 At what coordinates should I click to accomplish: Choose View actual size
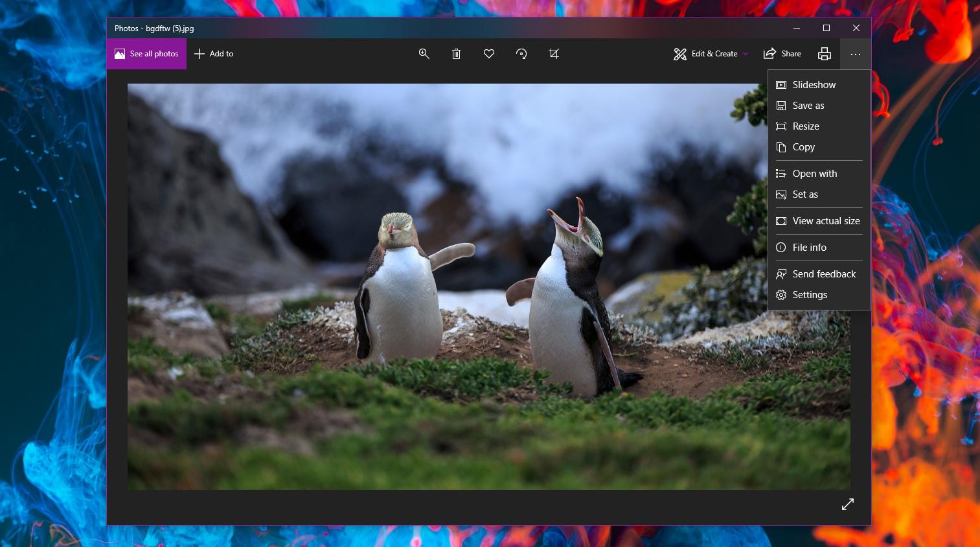tap(819, 221)
